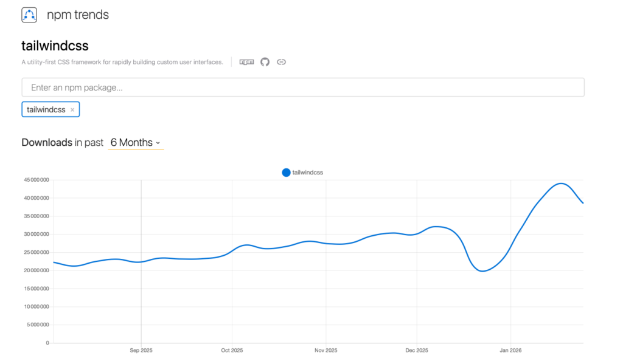The height and width of the screenshot is (364, 623).
Task: Click the homepage chain-link icon
Action: (281, 62)
